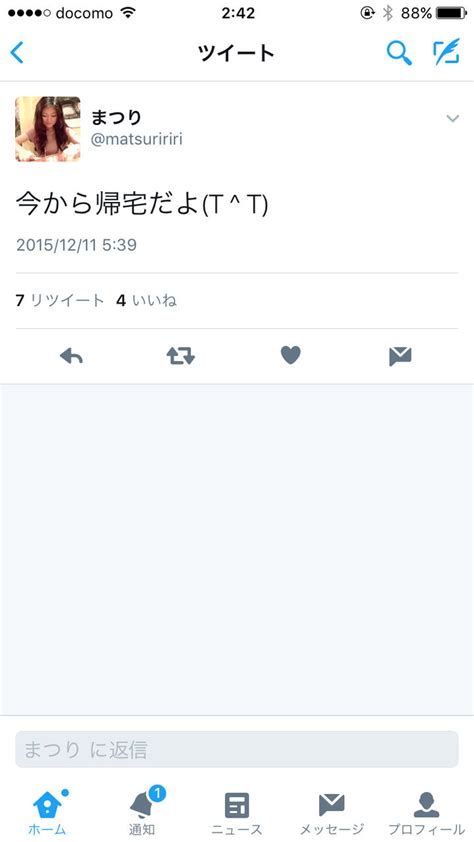Open the ホーム tab

click(47, 811)
